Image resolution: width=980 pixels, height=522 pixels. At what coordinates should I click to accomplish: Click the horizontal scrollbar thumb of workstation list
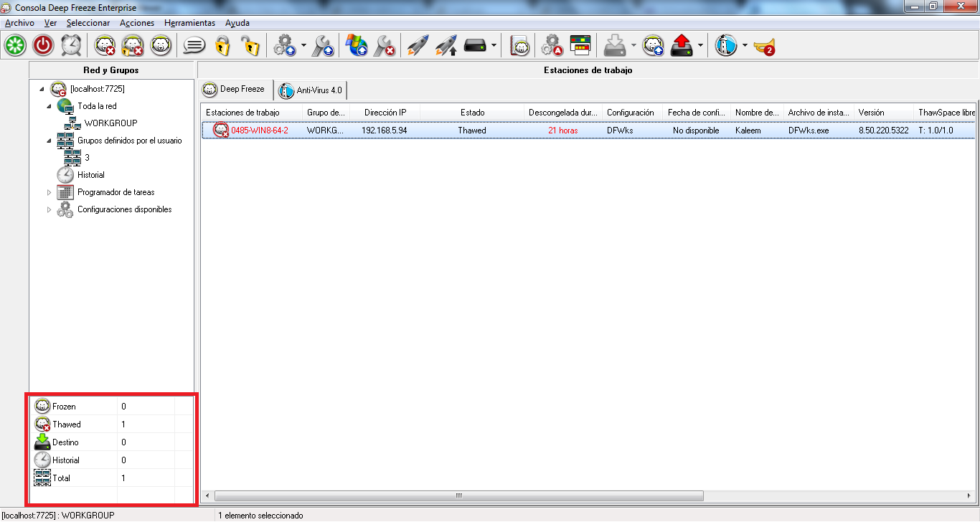click(x=458, y=495)
